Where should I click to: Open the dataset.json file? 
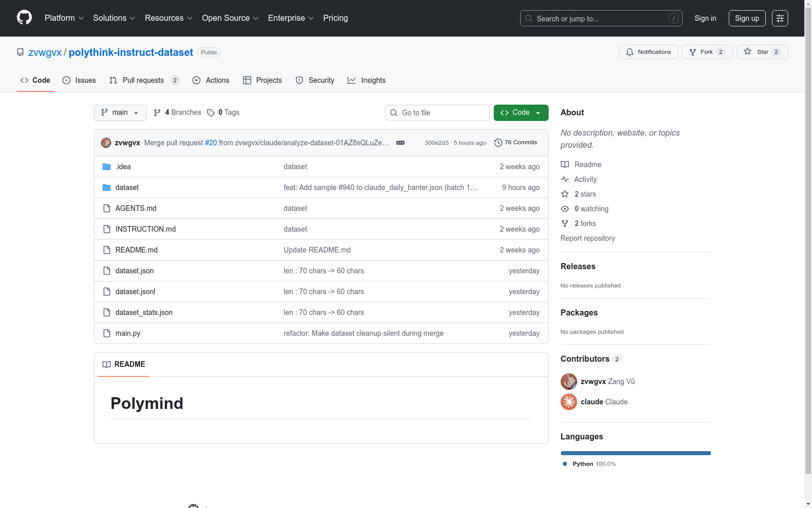click(134, 271)
